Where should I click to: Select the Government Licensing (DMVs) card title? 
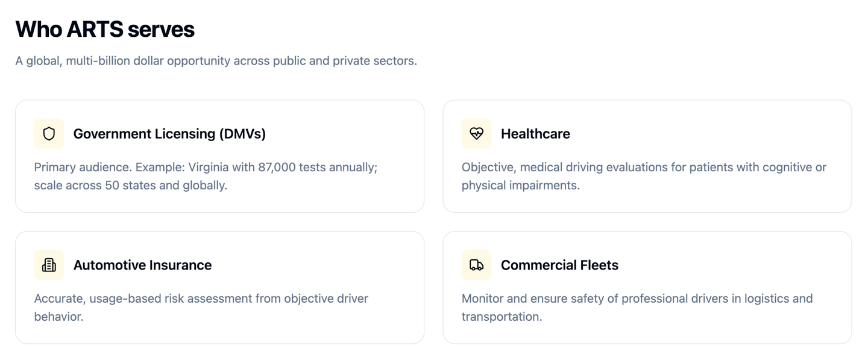click(x=169, y=134)
